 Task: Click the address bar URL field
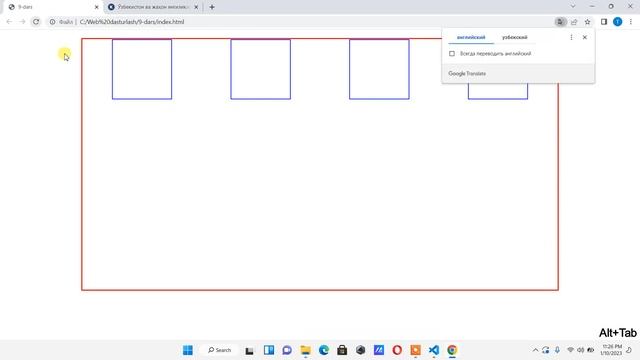click(x=302, y=22)
